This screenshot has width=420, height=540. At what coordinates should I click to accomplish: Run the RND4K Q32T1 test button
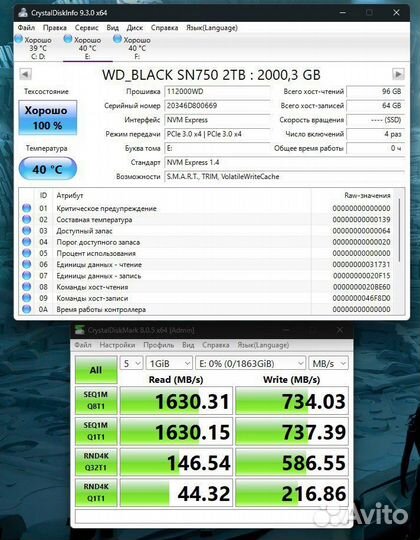96,461
